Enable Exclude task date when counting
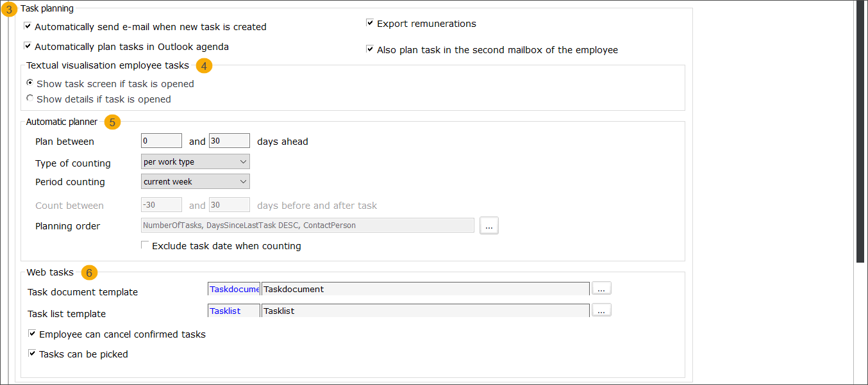The height and width of the screenshot is (385, 868). coord(145,245)
